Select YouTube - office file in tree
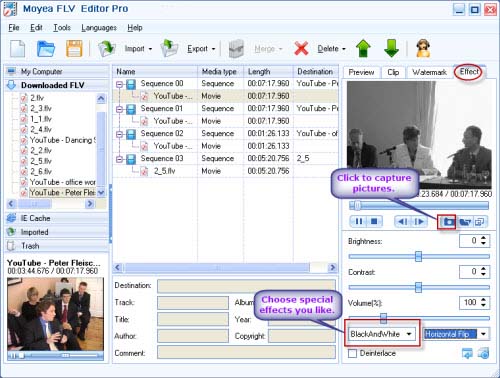Viewport: 500px width, 378px height. 62,182
